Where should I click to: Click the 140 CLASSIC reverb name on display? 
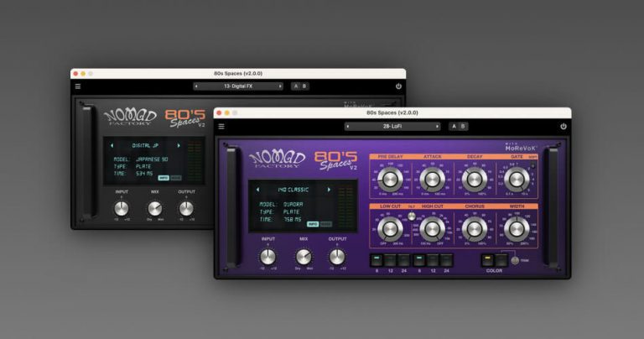point(293,190)
